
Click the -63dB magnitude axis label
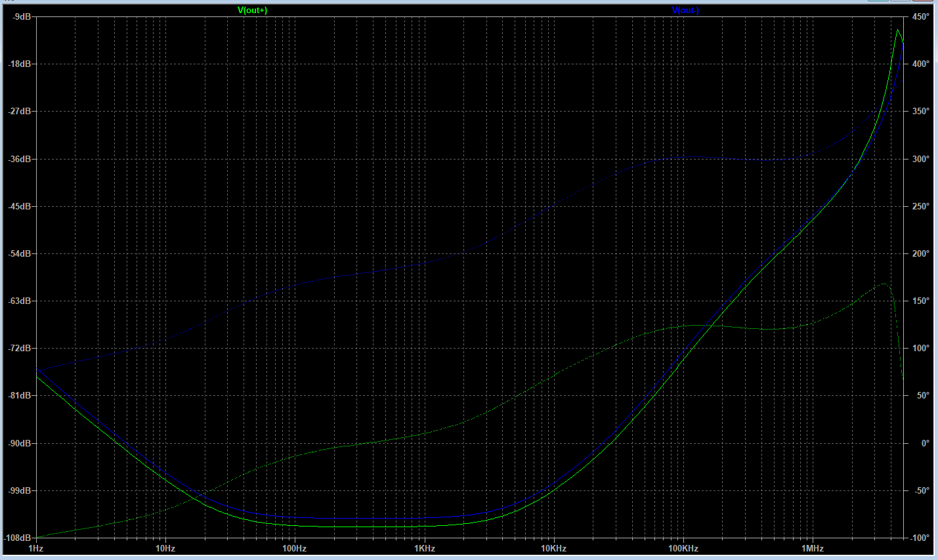[x=20, y=301]
